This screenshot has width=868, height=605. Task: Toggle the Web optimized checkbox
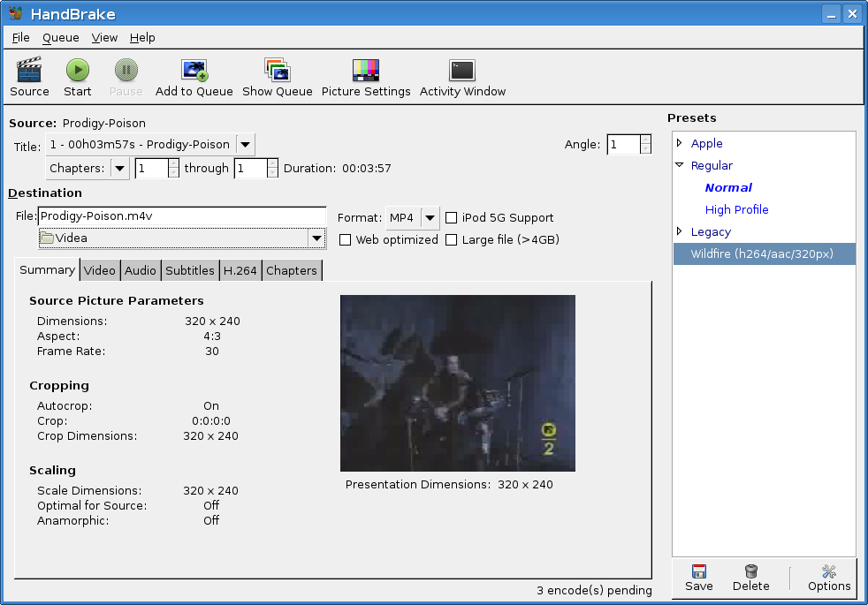tap(345, 240)
